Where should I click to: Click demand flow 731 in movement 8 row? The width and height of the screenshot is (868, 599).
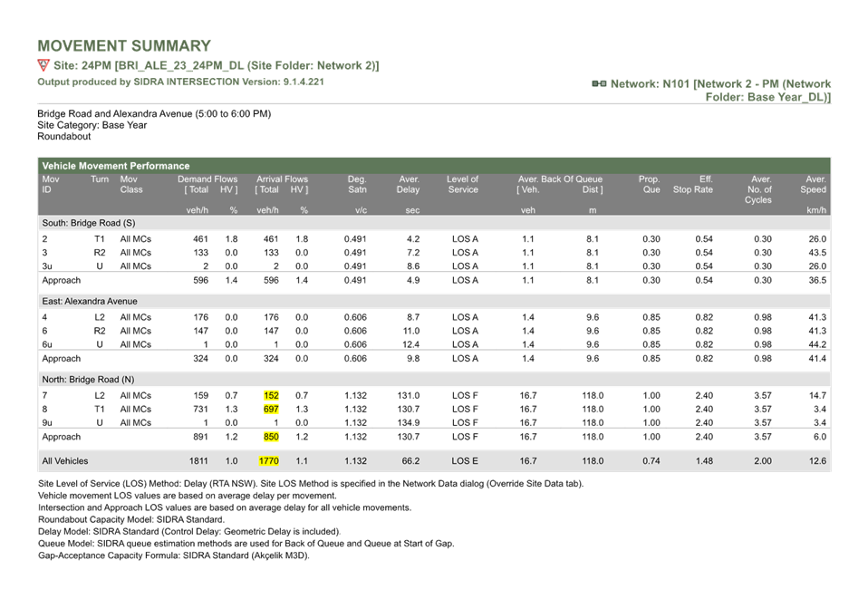pyautogui.click(x=200, y=409)
